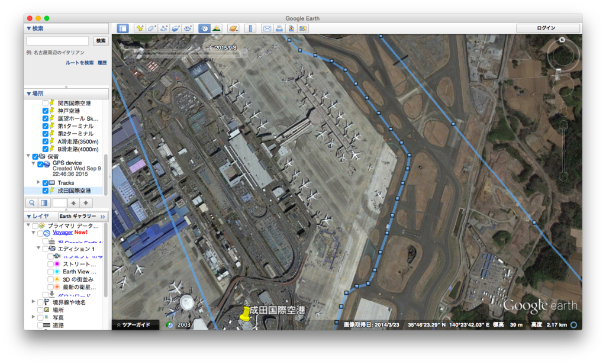Viewport: 606px width, 364px height.
Task: Open the 履歴 history link
Action: [x=102, y=63]
